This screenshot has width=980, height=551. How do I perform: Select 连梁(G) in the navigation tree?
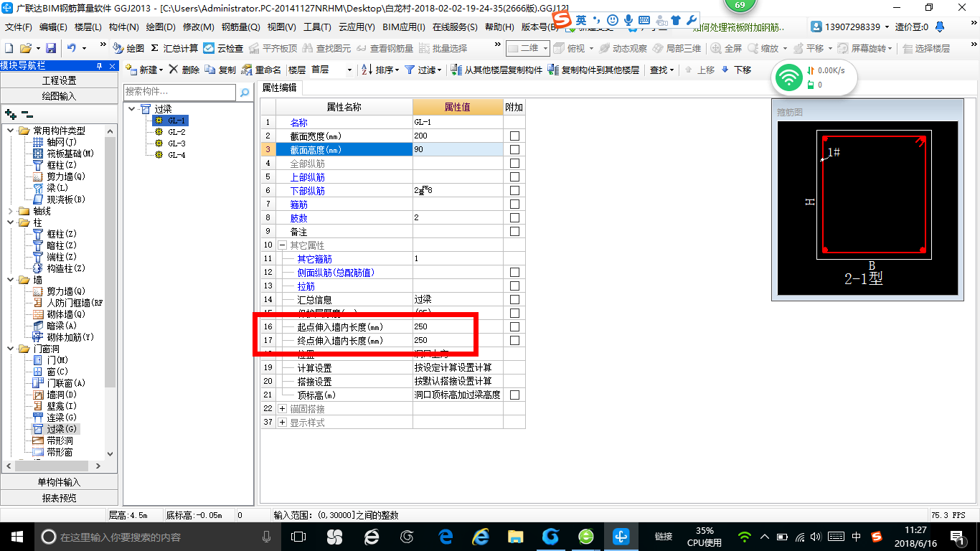click(55, 418)
